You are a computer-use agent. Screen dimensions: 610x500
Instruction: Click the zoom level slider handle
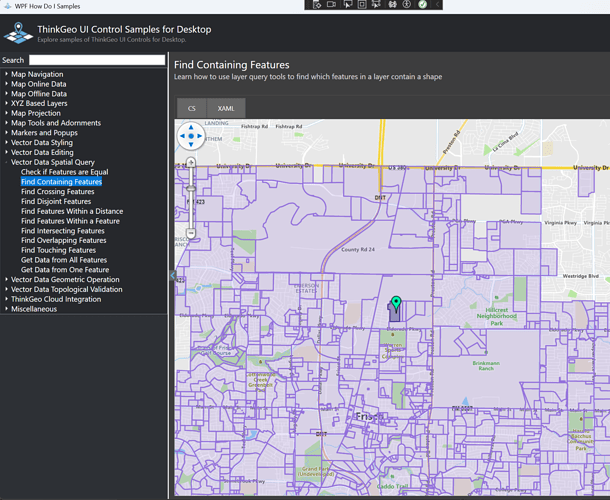point(190,190)
